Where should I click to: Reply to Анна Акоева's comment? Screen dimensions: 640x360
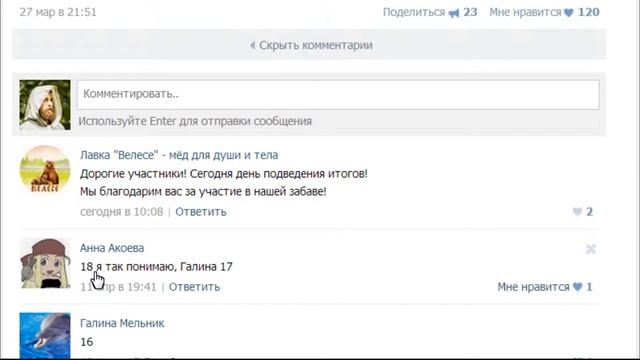pos(194,287)
